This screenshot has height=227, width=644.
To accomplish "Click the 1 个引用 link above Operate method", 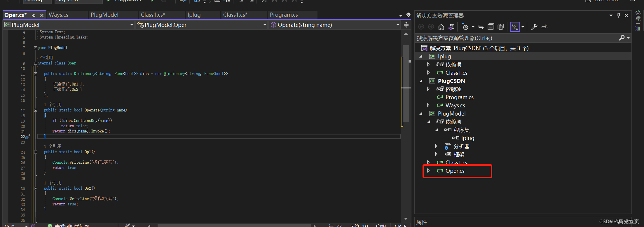I will 53,104.
